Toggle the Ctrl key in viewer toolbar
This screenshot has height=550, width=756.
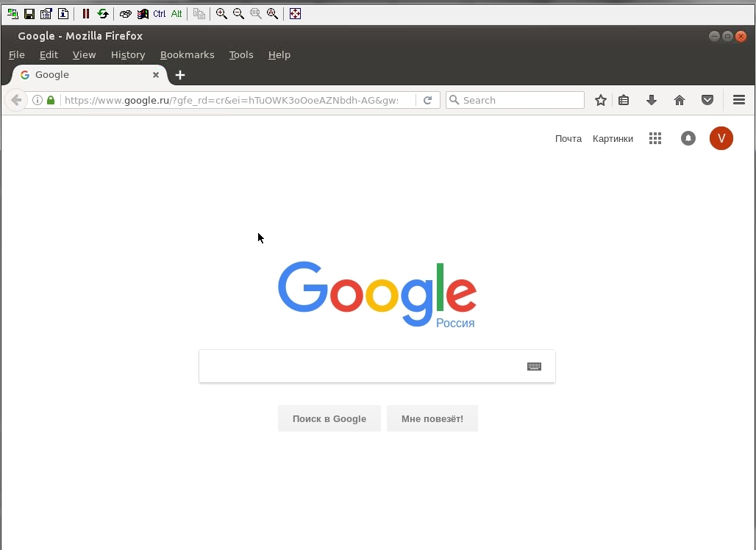(159, 13)
